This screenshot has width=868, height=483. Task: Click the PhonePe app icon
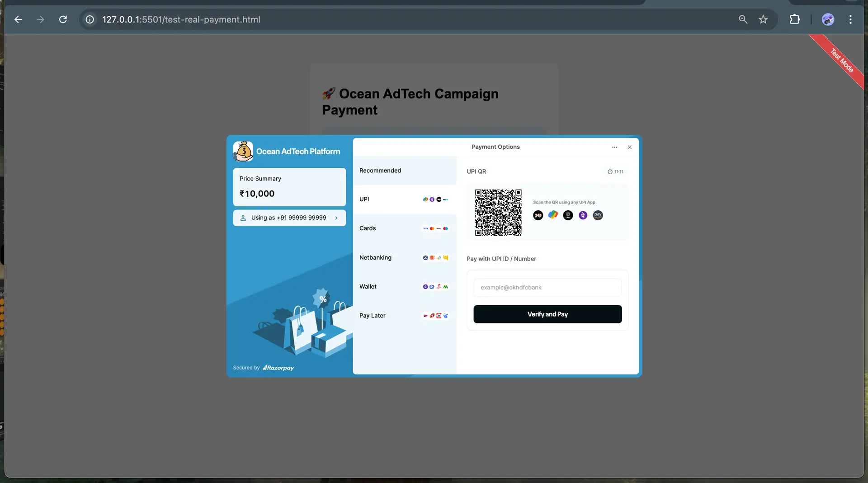click(x=583, y=216)
